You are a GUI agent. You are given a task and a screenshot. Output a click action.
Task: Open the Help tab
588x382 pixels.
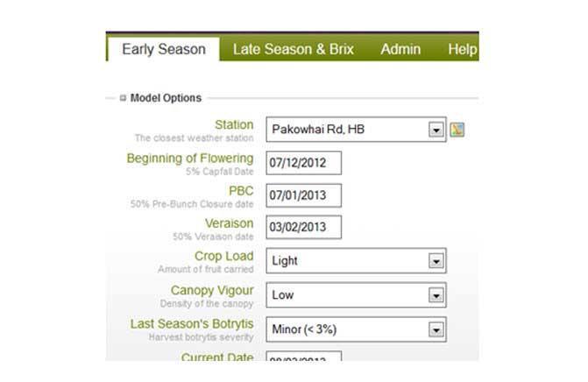(462, 49)
